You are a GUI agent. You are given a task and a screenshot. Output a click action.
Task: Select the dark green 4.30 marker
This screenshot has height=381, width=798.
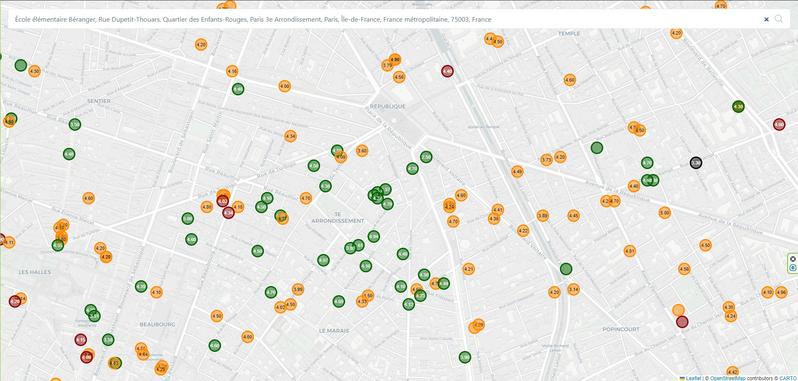(738, 107)
